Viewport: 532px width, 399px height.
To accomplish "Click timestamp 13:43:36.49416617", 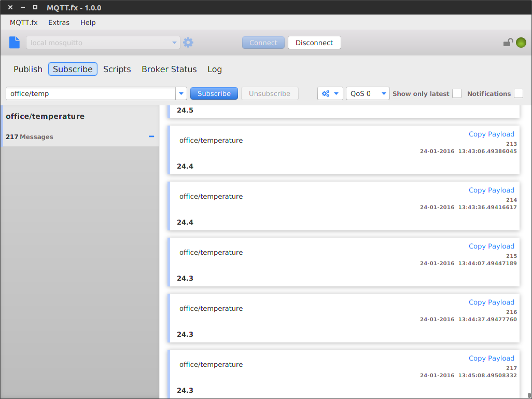I will 487,207.
